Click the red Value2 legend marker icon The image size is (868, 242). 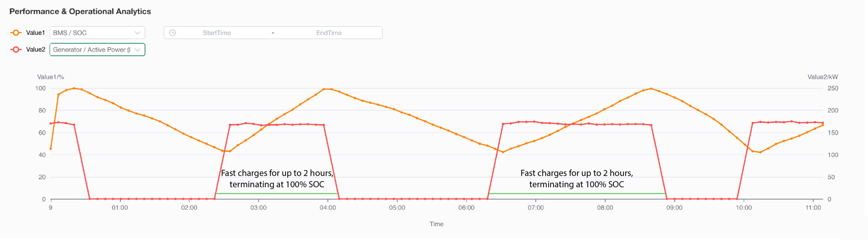coord(16,50)
